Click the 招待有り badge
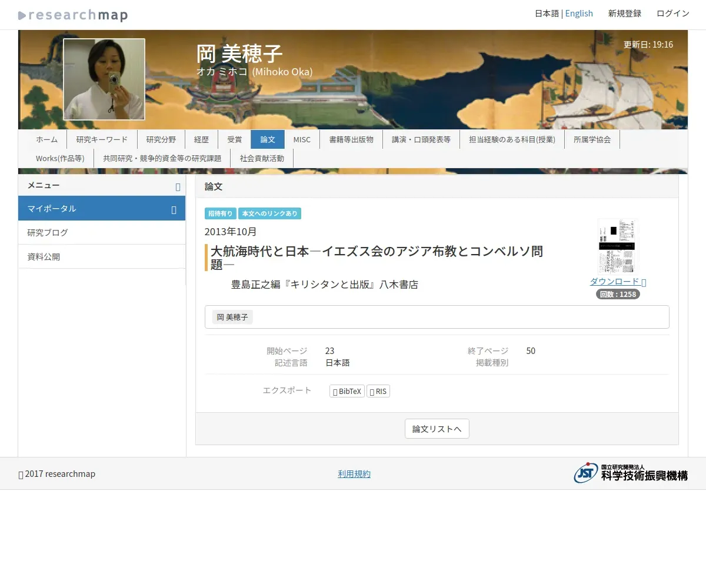 point(221,213)
